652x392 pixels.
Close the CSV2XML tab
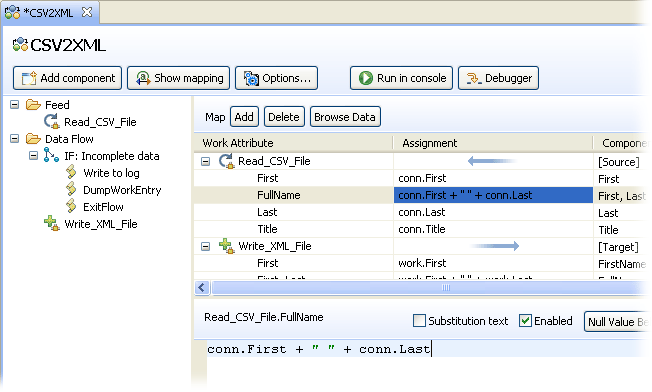pos(87,12)
